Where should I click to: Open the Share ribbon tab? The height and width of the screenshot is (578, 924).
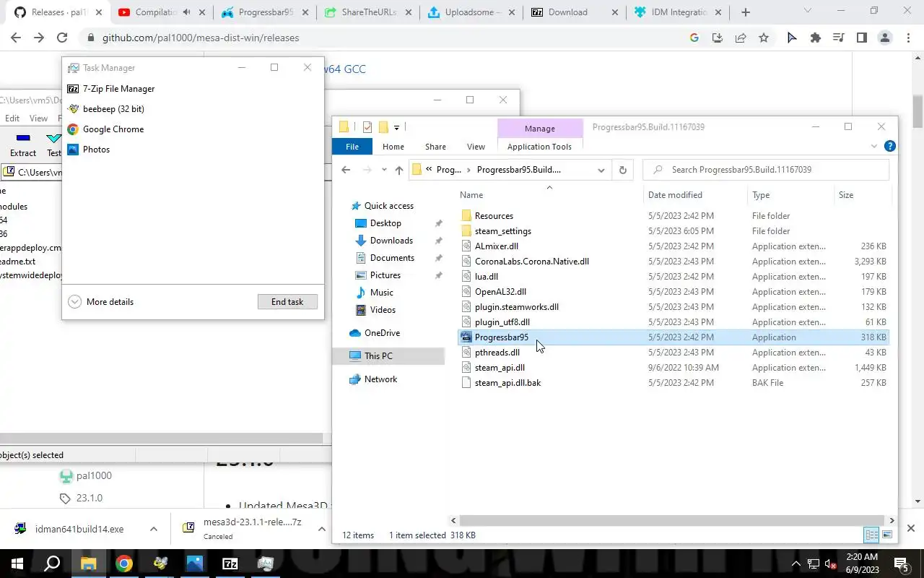click(x=435, y=147)
